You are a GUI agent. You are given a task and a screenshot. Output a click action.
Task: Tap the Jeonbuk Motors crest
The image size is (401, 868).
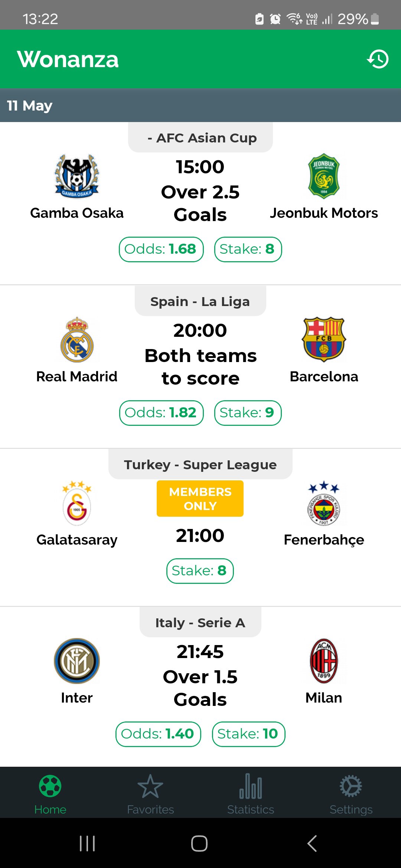tap(324, 176)
